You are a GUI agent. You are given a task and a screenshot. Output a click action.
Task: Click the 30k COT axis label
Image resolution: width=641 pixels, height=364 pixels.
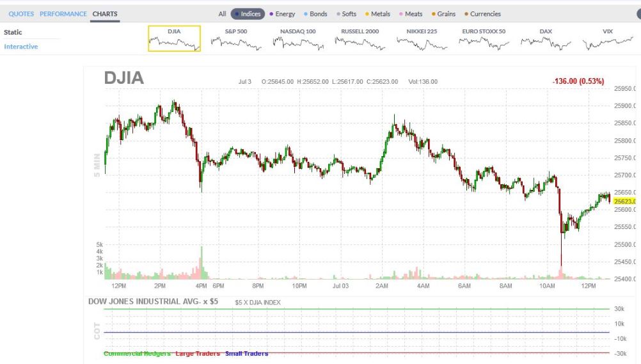619,309
